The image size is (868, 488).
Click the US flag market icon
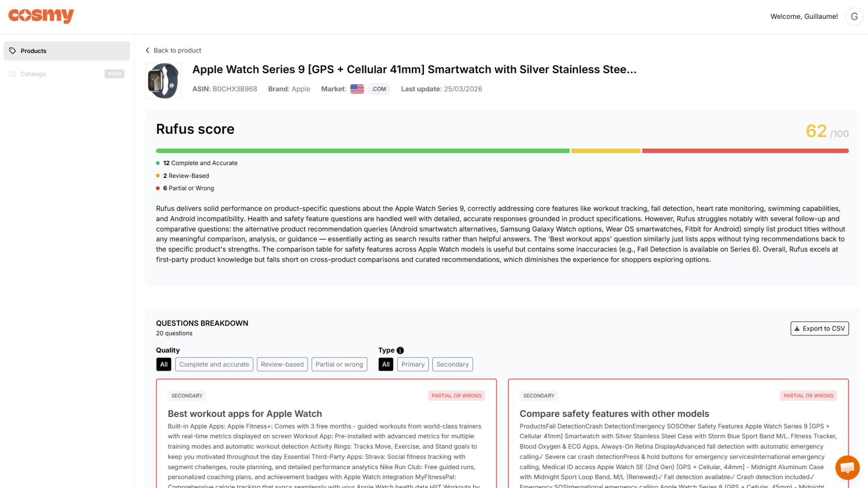(x=357, y=89)
